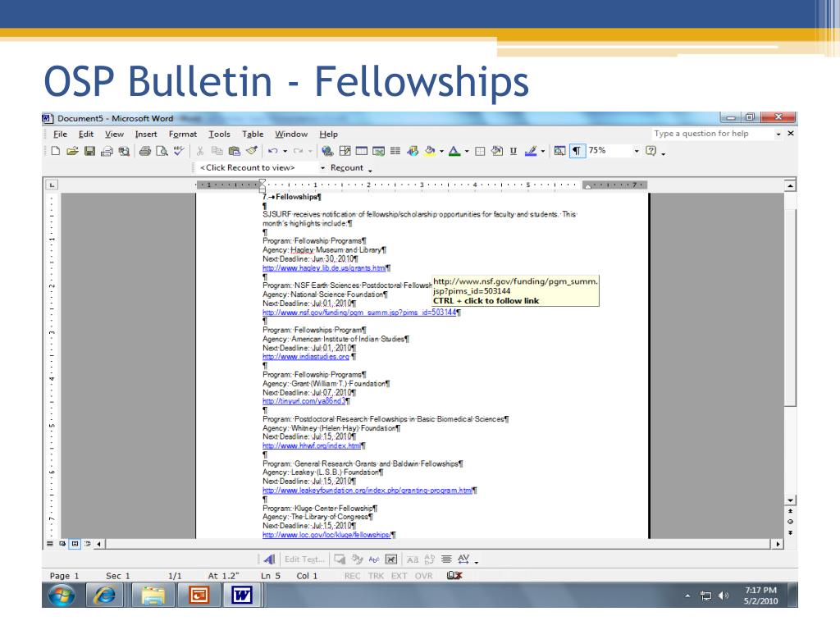Open the Document Map icon

coord(559,151)
